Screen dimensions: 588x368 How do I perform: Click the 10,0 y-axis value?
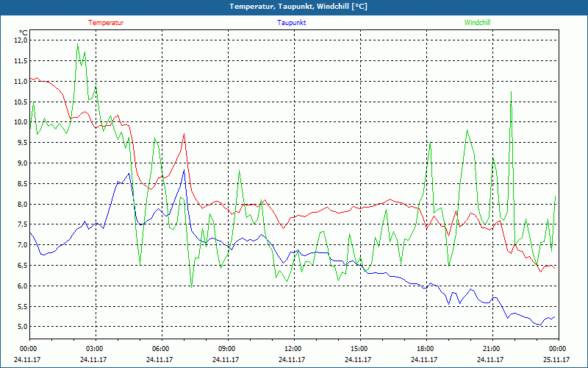pyautogui.click(x=21, y=122)
